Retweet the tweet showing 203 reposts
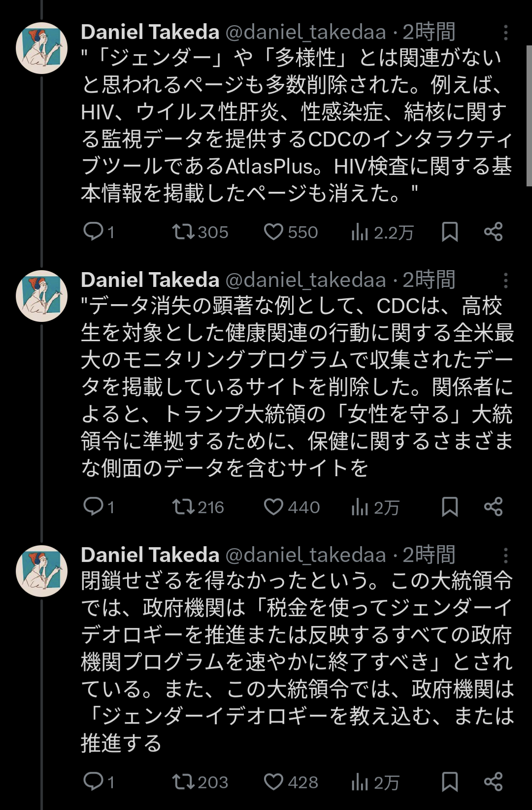532x810 pixels. [183, 781]
